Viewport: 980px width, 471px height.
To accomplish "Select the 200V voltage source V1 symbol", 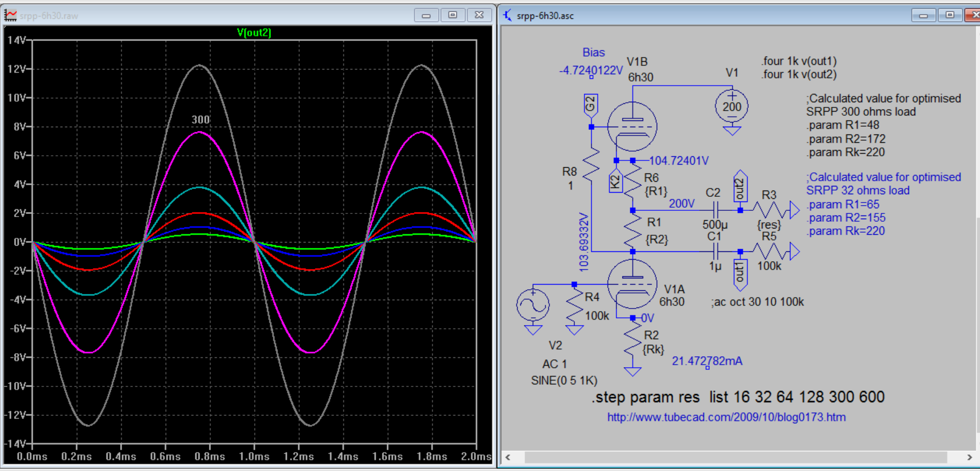I will [x=732, y=106].
